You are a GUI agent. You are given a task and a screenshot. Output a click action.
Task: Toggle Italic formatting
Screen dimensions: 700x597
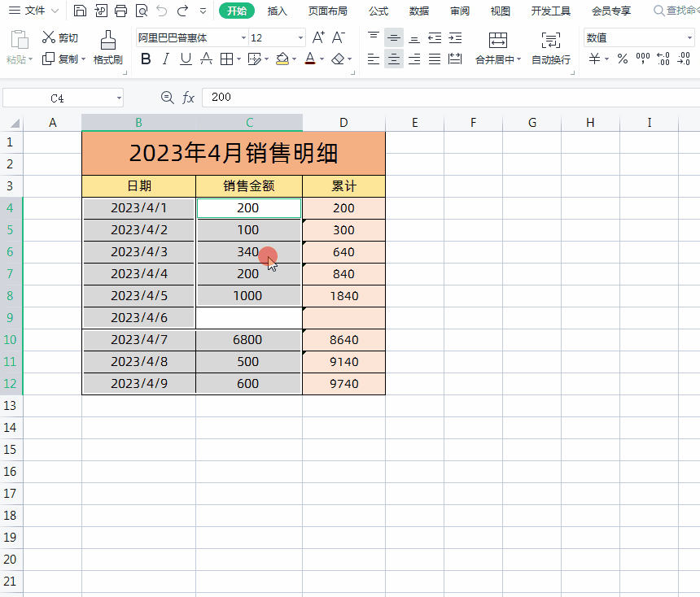[165, 59]
